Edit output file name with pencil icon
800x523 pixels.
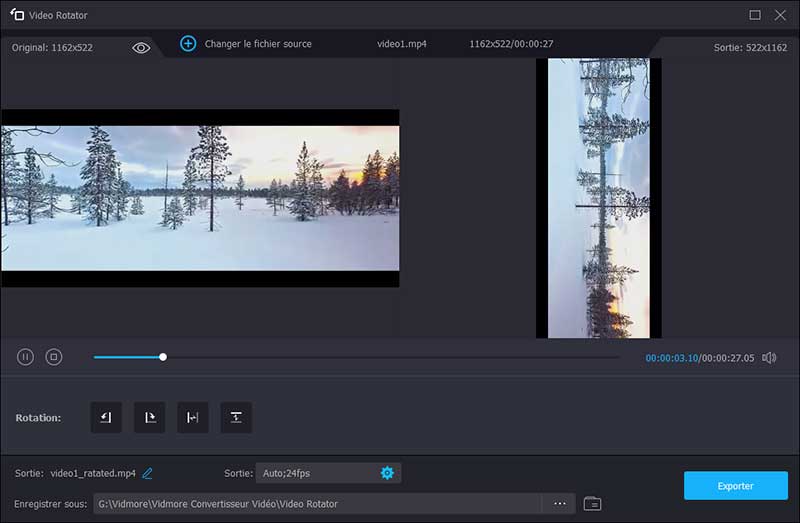point(147,474)
